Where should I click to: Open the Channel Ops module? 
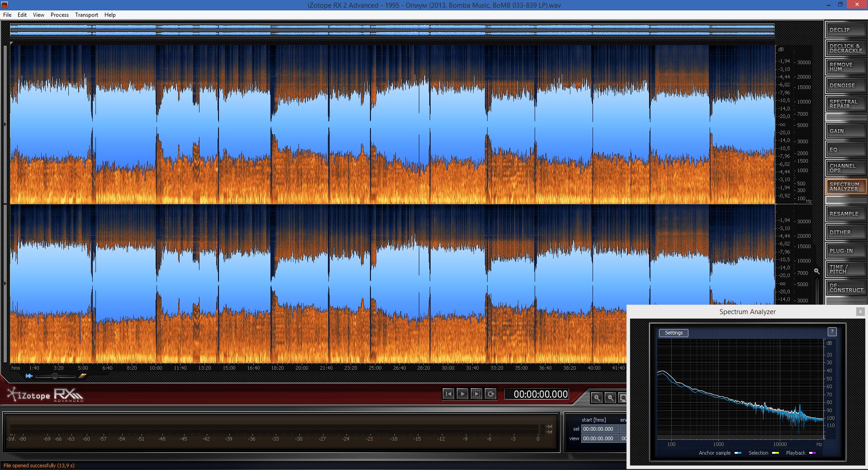click(845, 168)
